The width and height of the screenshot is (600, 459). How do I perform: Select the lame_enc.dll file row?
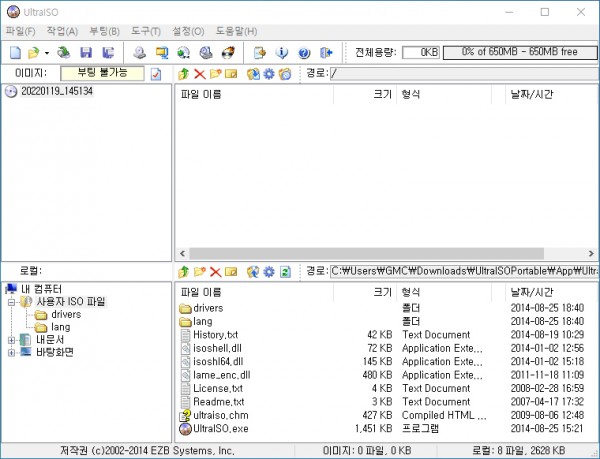click(387, 375)
